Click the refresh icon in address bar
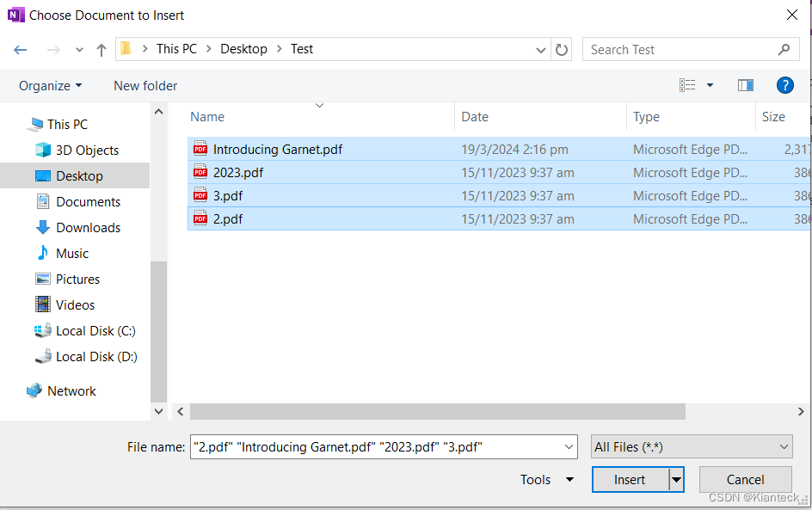This screenshot has width=812, height=510. point(562,49)
